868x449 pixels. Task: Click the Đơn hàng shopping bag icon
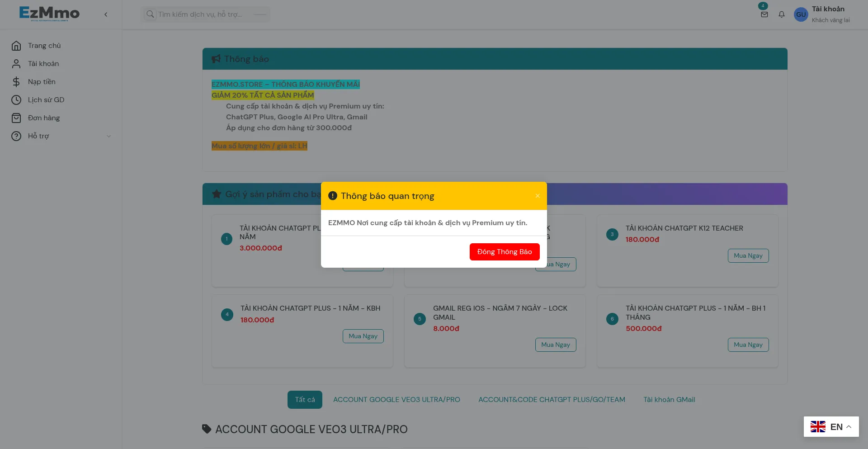point(16,118)
